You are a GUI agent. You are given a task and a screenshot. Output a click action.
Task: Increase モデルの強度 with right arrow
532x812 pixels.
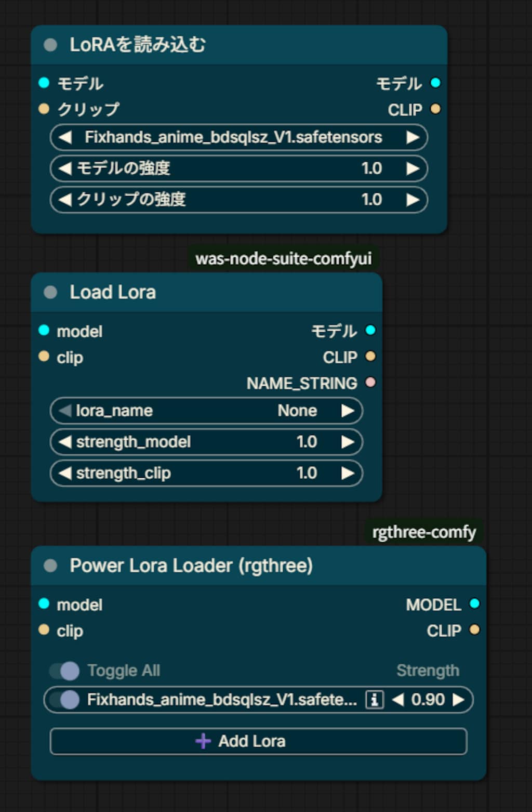coord(413,168)
